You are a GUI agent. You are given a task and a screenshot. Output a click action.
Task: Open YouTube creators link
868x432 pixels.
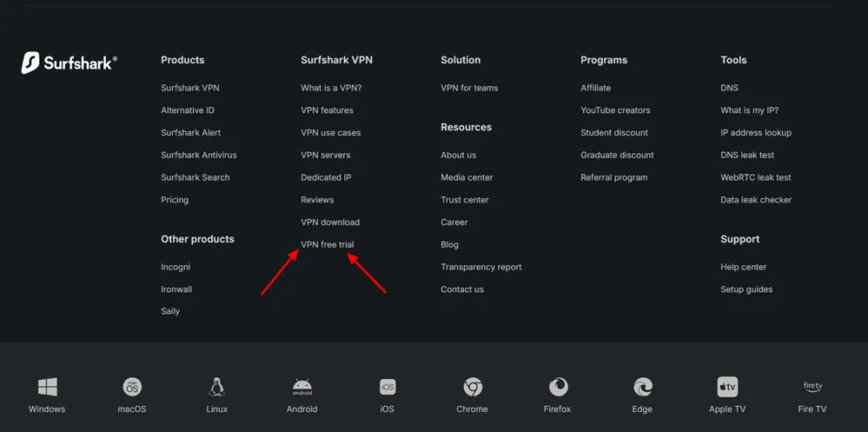pos(615,110)
